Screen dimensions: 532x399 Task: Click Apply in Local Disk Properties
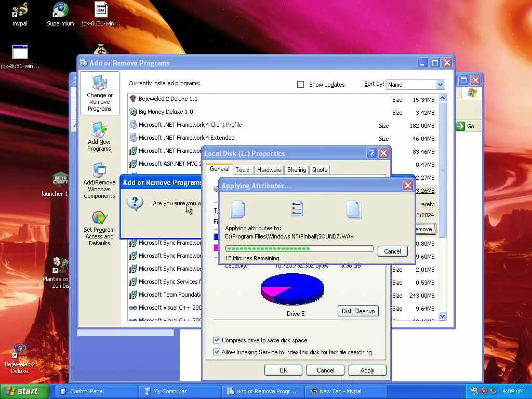point(367,370)
